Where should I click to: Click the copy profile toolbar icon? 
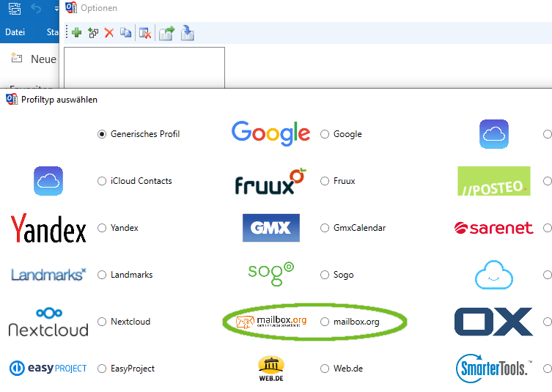125,33
